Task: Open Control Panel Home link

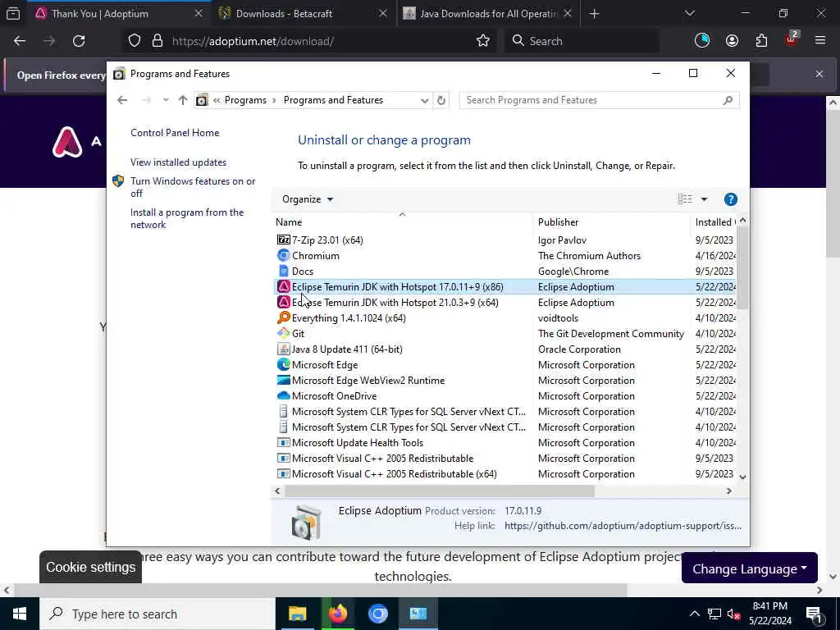Action: point(175,133)
